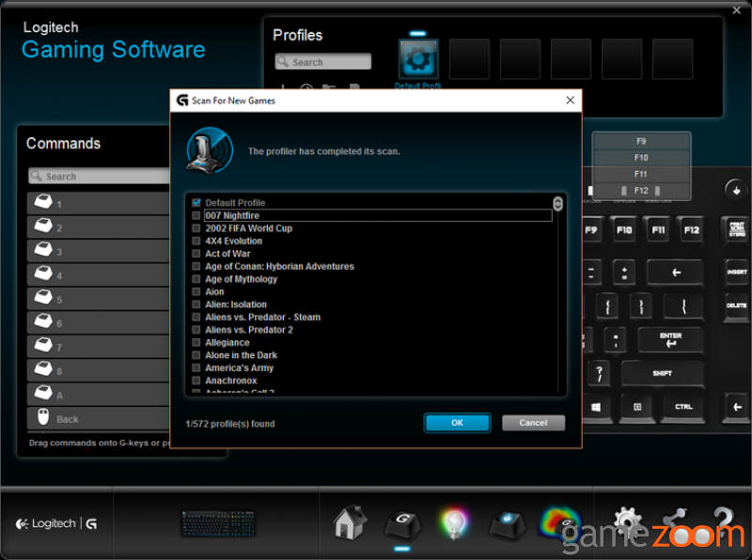
Task: Click the CTRL key on the keyboard image
Action: click(x=683, y=407)
